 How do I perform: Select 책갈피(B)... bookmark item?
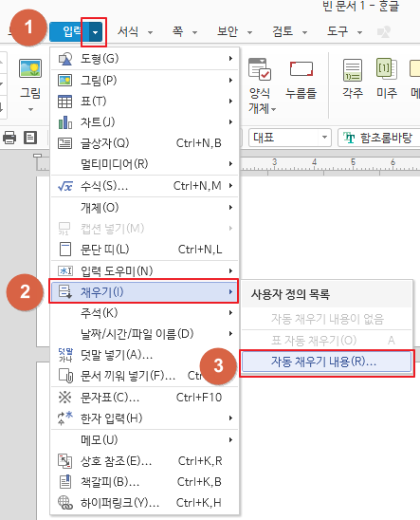coord(145,482)
